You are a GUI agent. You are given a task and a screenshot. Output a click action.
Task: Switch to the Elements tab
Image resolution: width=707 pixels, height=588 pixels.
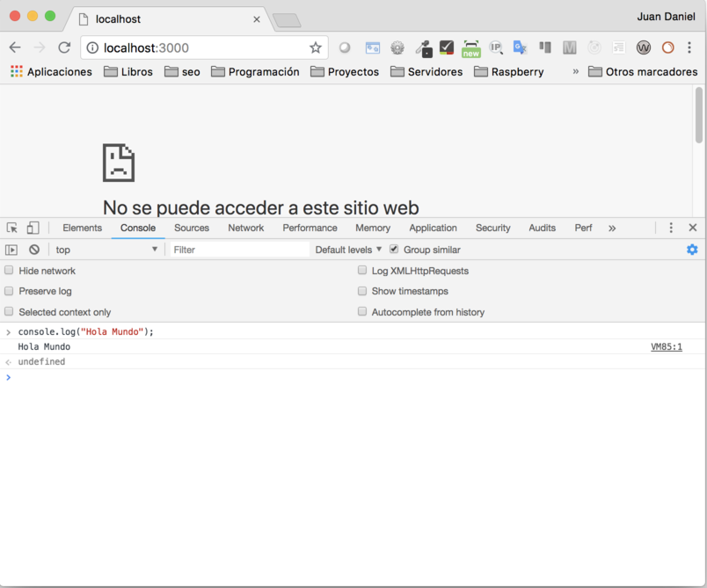(82, 228)
